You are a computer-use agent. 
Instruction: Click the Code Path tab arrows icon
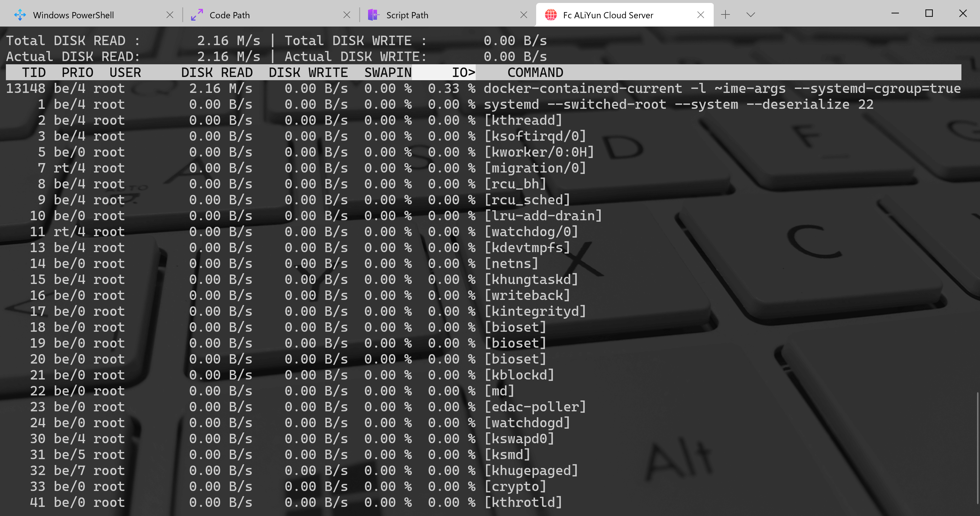[x=197, y=15]
